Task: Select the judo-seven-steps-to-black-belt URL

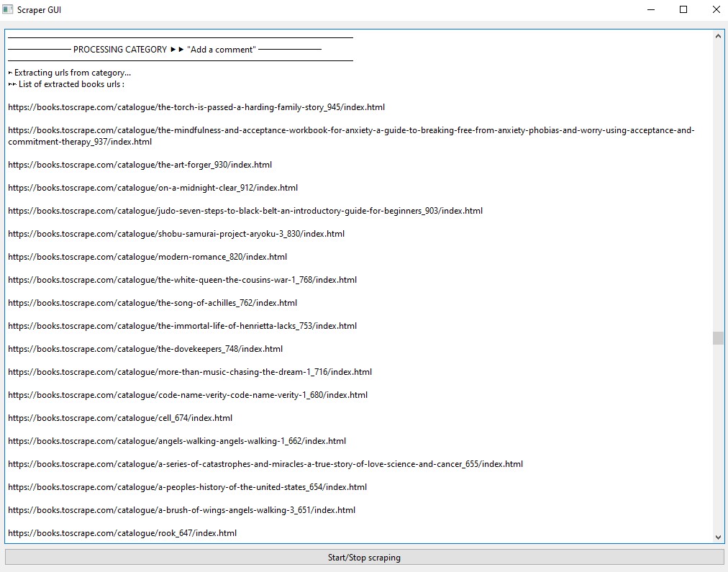Action: 245,211
